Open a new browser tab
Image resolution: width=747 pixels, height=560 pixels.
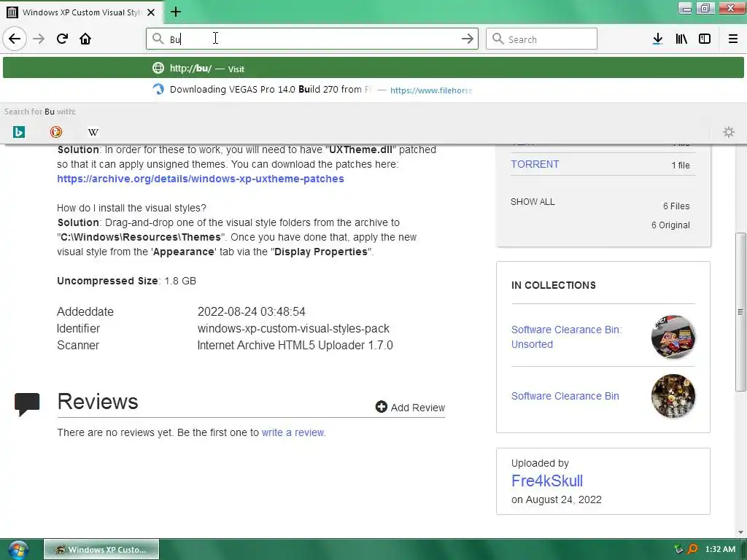click(176, 12)
